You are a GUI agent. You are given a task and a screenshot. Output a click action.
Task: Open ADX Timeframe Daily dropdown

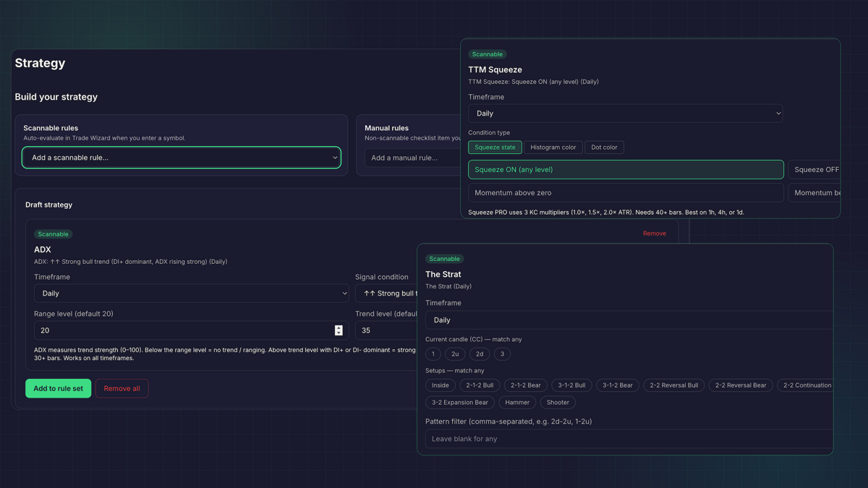[x=191, y=294]
